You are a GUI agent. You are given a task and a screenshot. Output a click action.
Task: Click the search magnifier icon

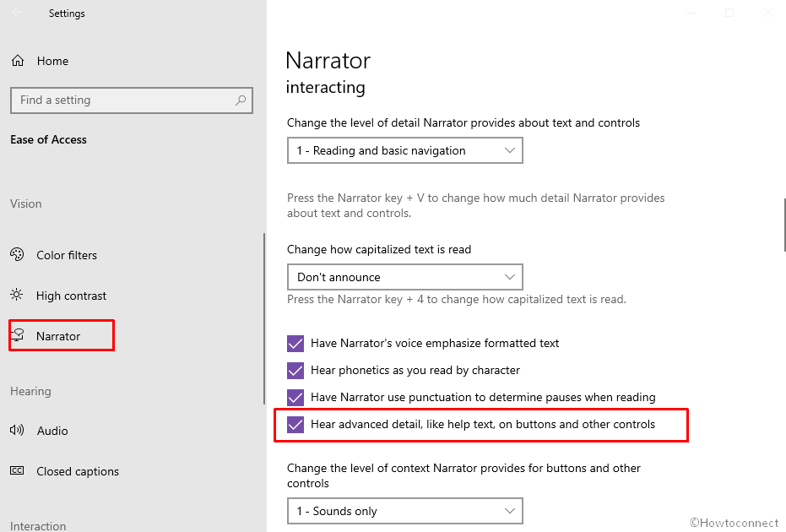[x=241, y=100]
